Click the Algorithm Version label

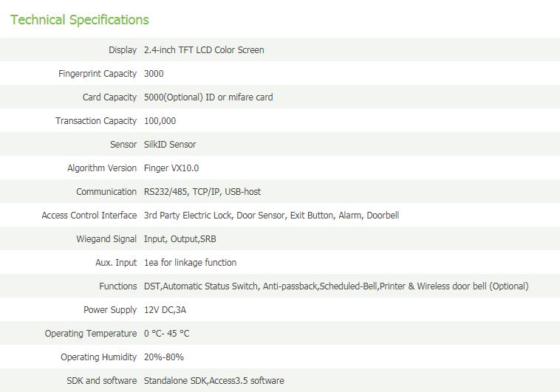tap(102, 168)
